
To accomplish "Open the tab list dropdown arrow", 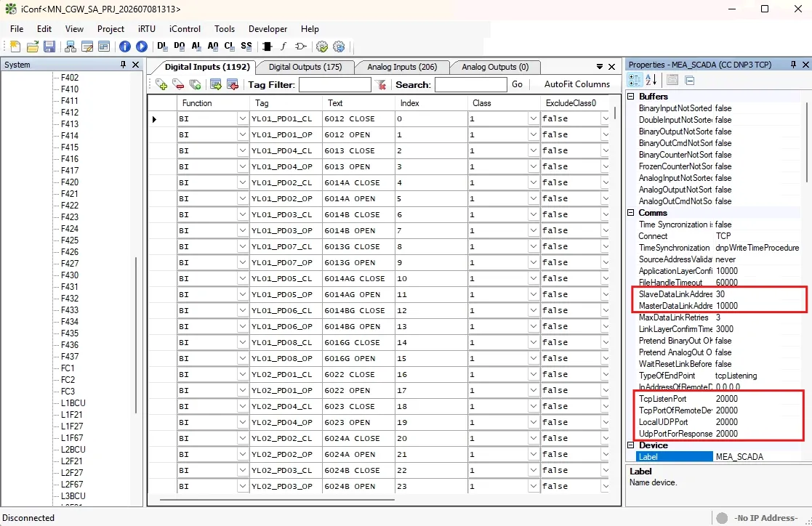I will pos(599,67).
